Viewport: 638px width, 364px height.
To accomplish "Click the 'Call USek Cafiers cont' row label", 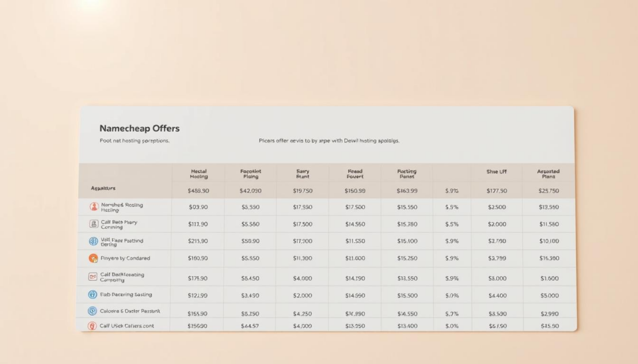I will pos(127,326).
